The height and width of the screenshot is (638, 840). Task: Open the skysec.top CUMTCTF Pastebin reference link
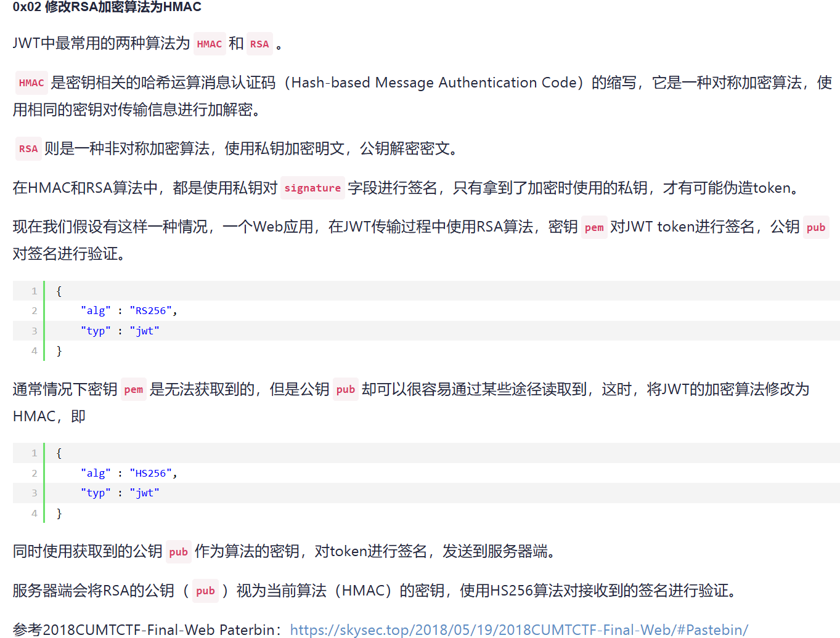tap(519, 629)
